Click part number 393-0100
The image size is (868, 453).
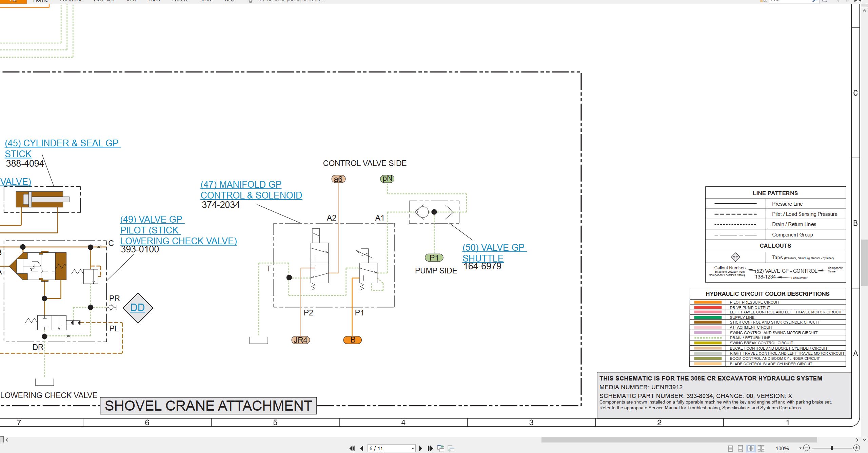[x=140, y=249]
